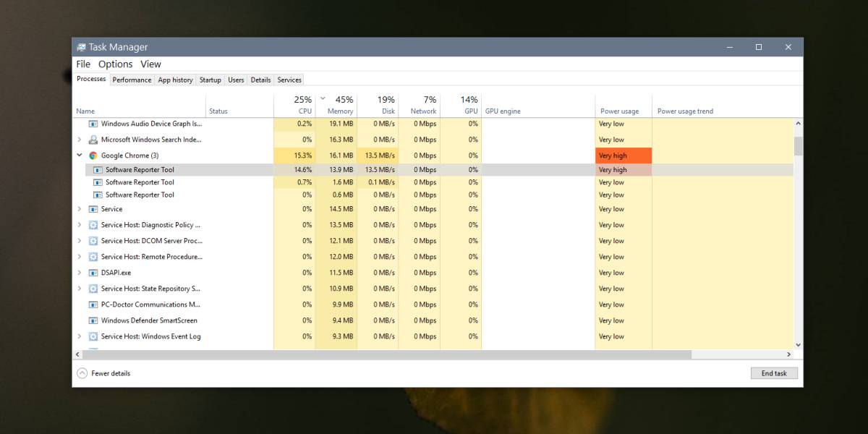Expand the Microsoft Windows Search Indexer row
Viewport: 868px width, 434px height.
click(80, 140)
